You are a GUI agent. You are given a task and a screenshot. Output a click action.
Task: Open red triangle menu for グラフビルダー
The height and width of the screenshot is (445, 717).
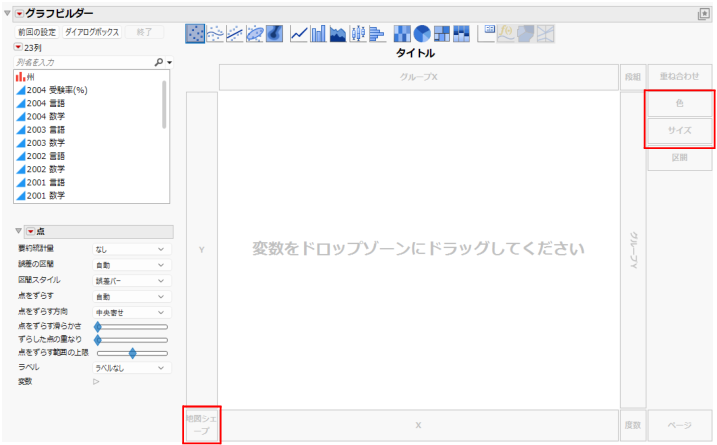pyautogui.click(x=19, y=14)
